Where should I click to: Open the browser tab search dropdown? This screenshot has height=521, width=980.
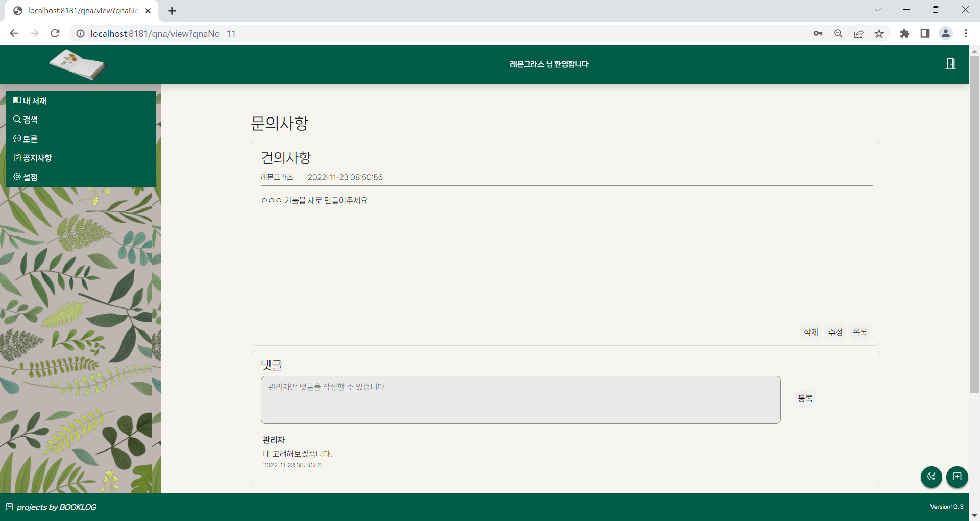[x=878, y=9]
